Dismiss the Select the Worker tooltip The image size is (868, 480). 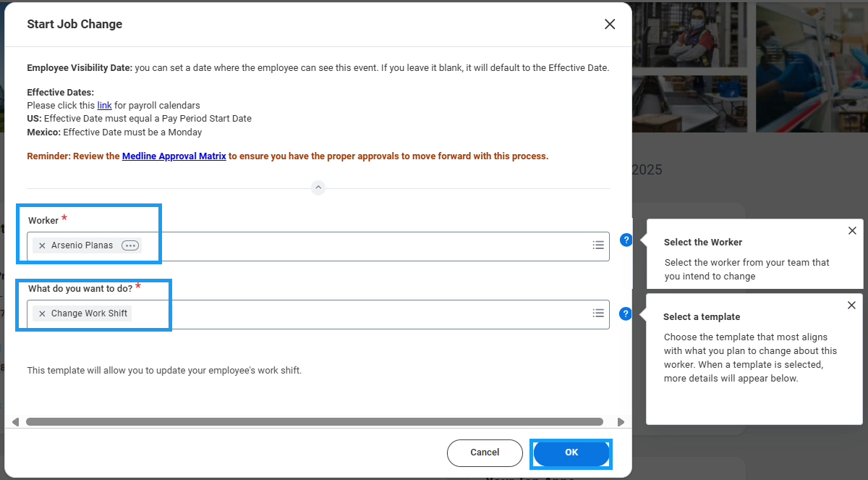[x=851, y=230]
